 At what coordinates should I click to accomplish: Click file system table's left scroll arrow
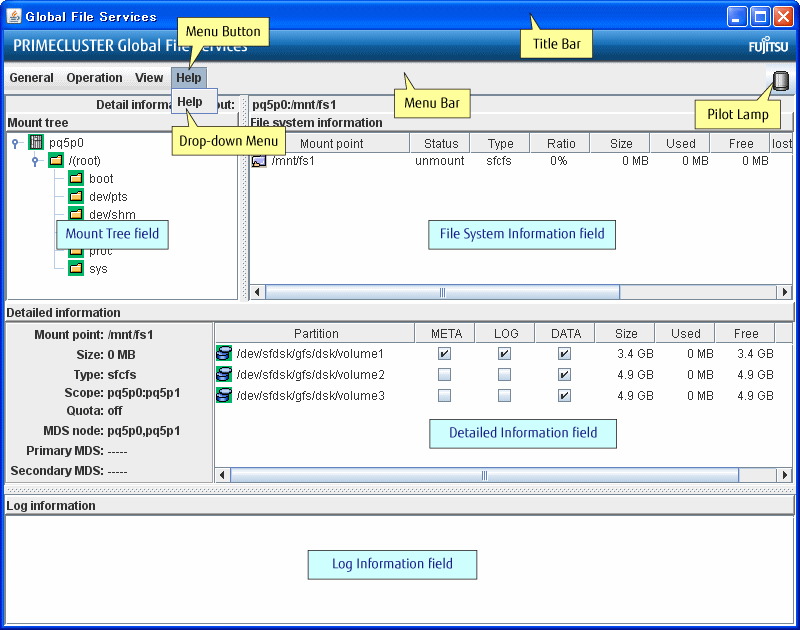pyautogui.click(x=257, y=292)
